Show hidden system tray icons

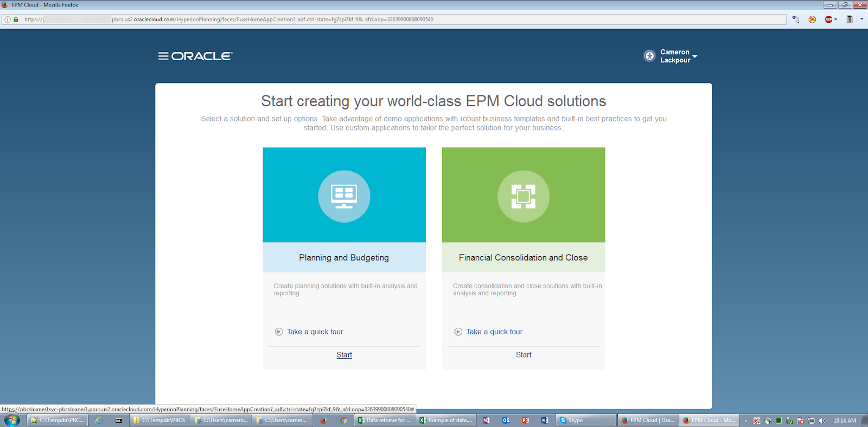click(x=746, y=420)
